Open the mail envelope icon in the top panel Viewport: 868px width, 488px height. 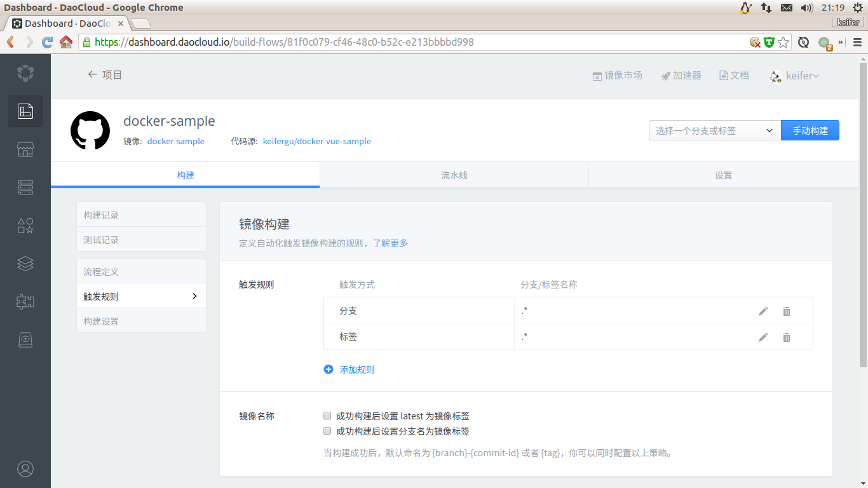pyautogui.click(x=787, y=8)
